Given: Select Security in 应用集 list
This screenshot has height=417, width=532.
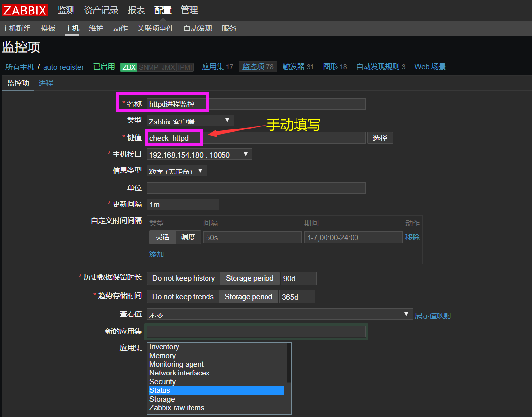Looking at the screenshot, I should tap(217, 382).
